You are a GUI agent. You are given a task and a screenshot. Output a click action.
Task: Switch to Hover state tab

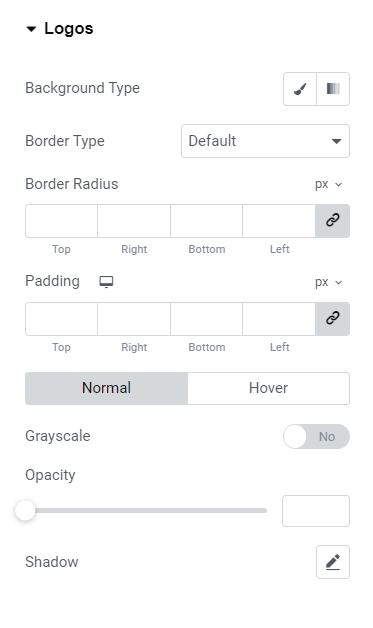268,388
